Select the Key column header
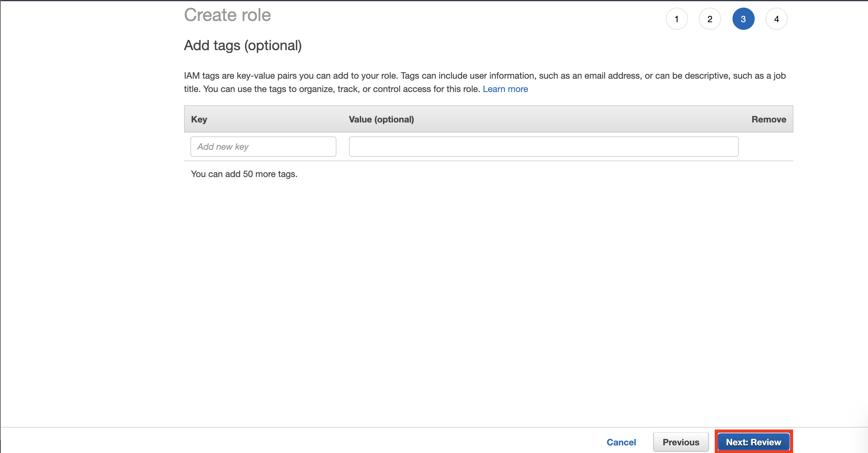 [x=199, y=119]
